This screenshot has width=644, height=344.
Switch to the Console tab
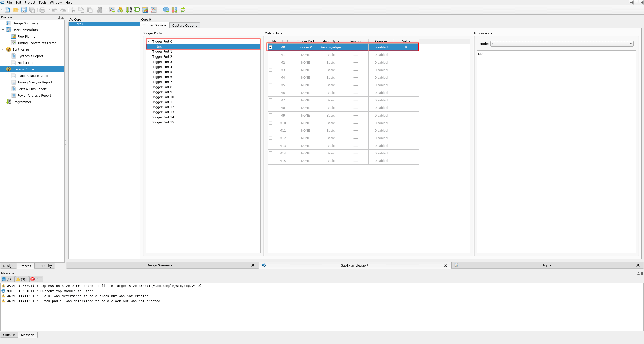tap(9, 335)
